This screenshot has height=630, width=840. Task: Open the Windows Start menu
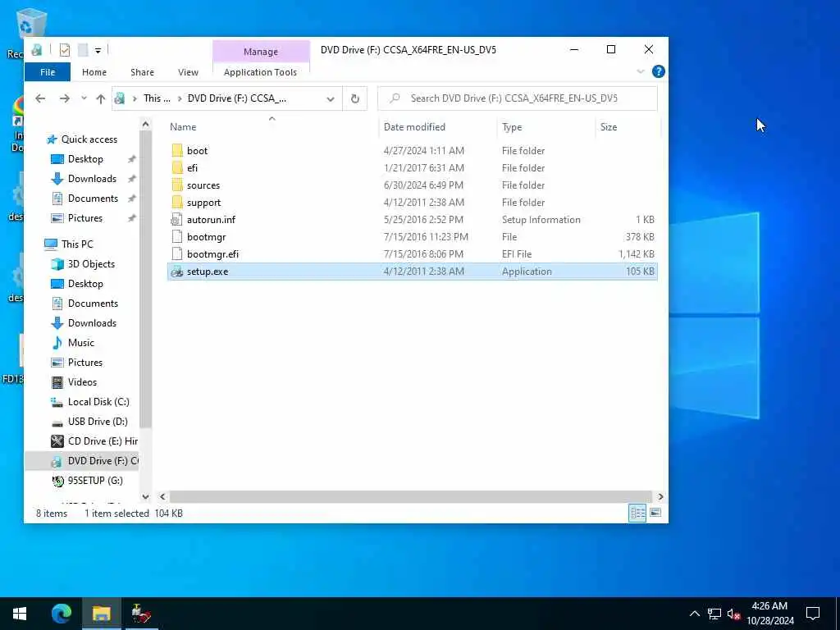20,614
